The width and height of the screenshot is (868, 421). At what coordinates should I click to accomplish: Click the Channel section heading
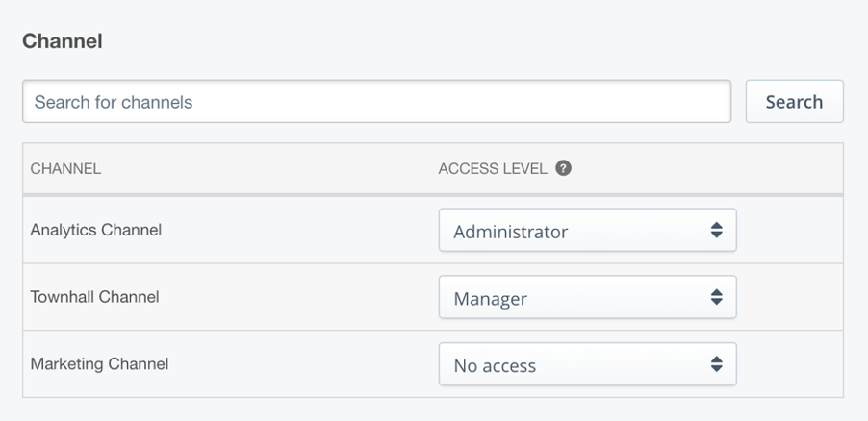click(63, 41)
